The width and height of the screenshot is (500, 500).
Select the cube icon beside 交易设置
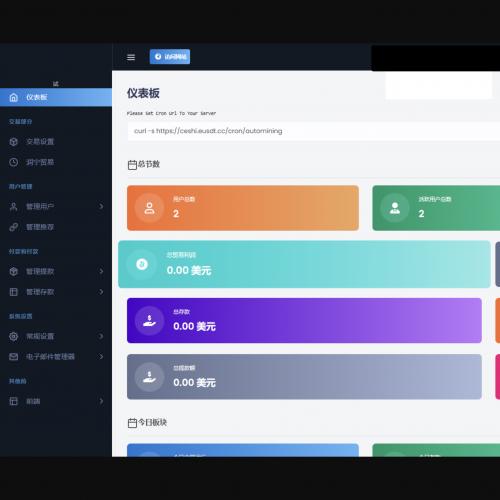[14, 142]
